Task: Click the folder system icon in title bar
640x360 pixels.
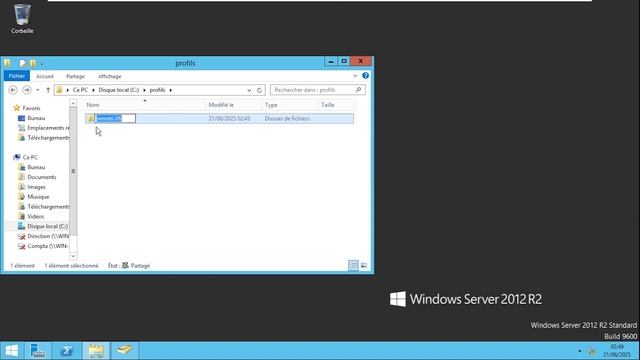Action: click(x=7, y=63)
